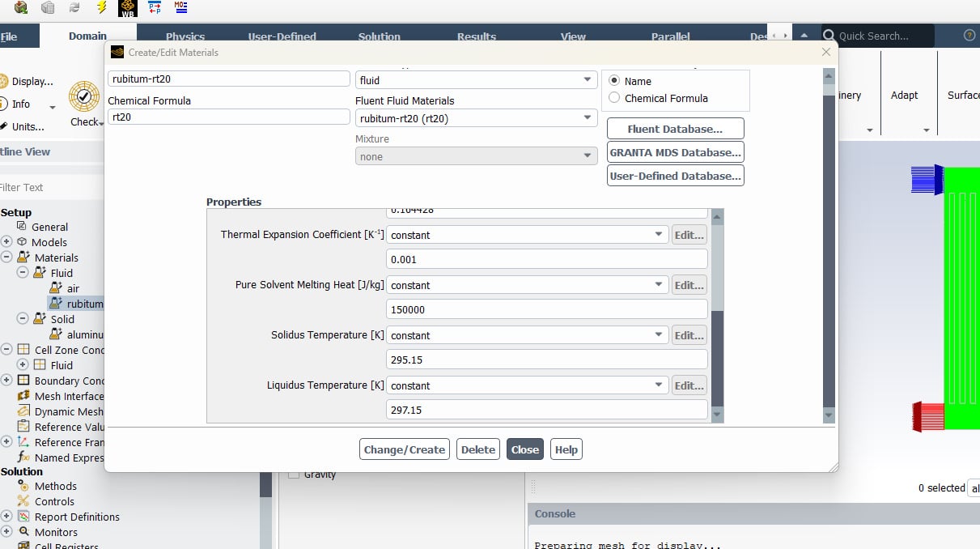The width and height of the screenshot is (980, 549).
Task: Toggle the Gravity checkbox
Action: click(x=294, y=475)
